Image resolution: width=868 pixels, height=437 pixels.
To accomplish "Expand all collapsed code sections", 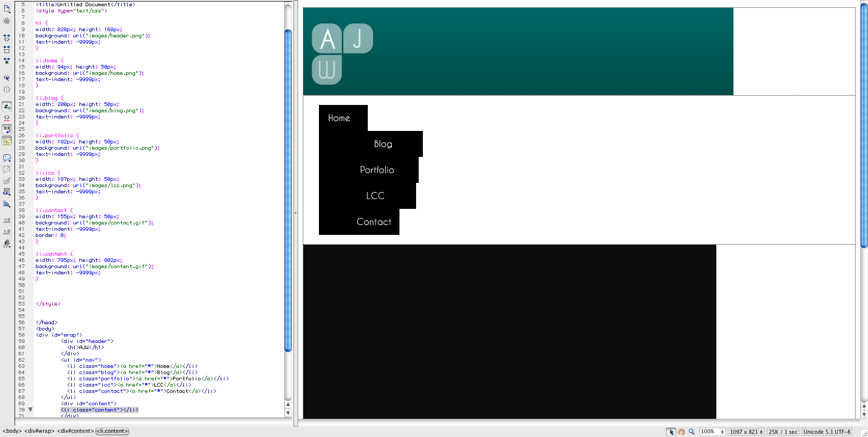I will (x=7, y=61).
